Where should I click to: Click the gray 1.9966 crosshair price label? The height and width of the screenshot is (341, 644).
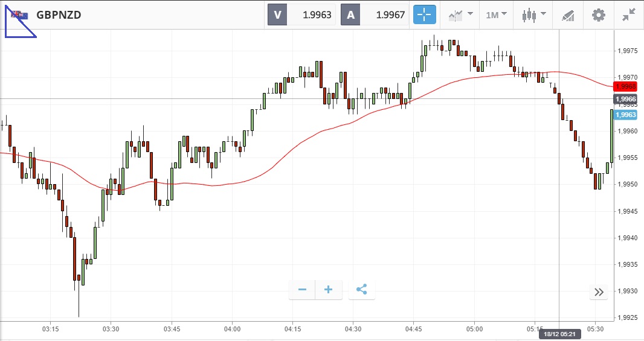626,99
